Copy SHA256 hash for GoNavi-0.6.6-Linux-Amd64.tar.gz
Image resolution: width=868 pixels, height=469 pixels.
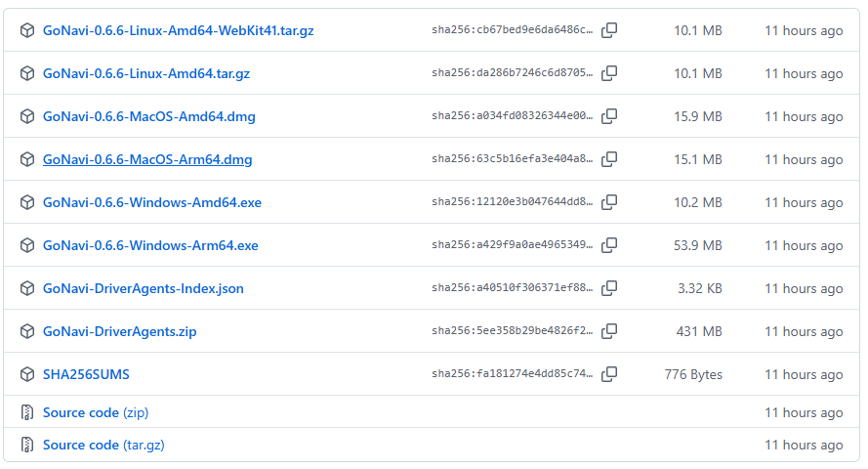pyautogui.click(x=609, y=73)
